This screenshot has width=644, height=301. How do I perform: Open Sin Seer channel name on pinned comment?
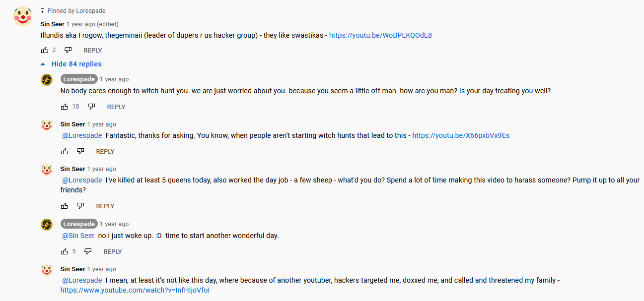(52, 24)
